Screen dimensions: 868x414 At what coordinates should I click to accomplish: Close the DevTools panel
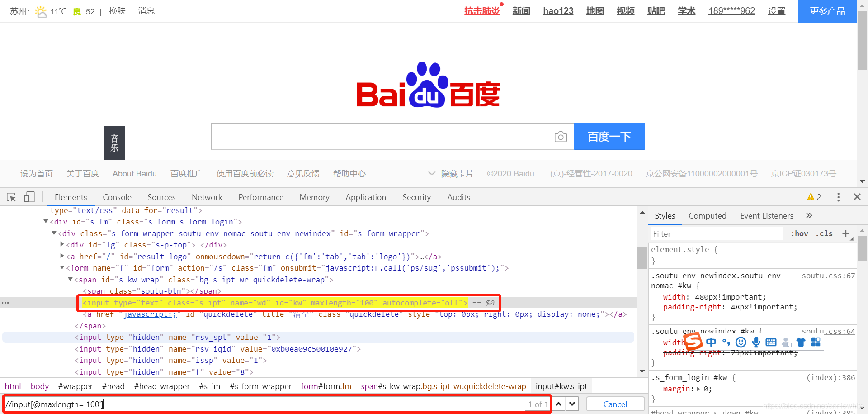(x=857, y=197)
